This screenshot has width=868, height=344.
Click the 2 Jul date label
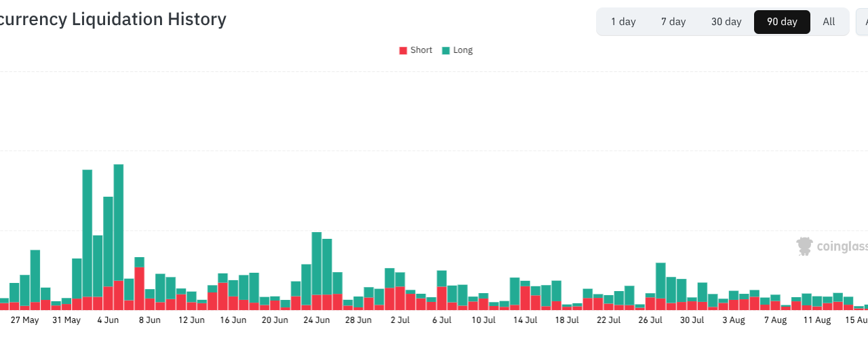pyautogui.click(x=400, y=320)
